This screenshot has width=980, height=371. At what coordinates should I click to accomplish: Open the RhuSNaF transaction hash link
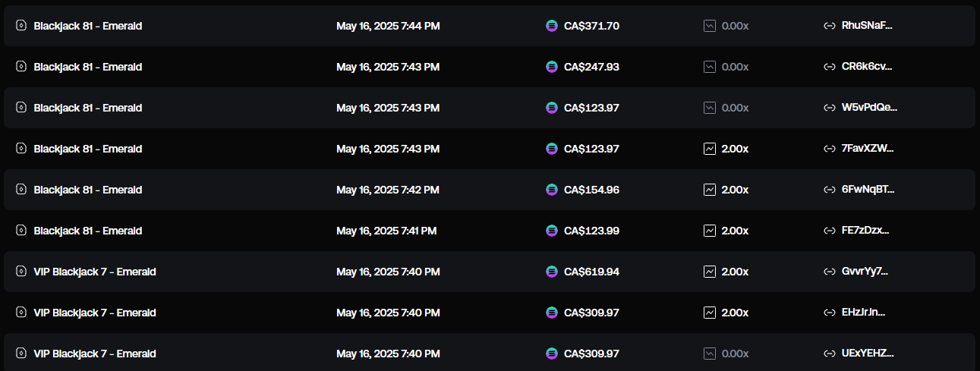click(x=867, y=26)
